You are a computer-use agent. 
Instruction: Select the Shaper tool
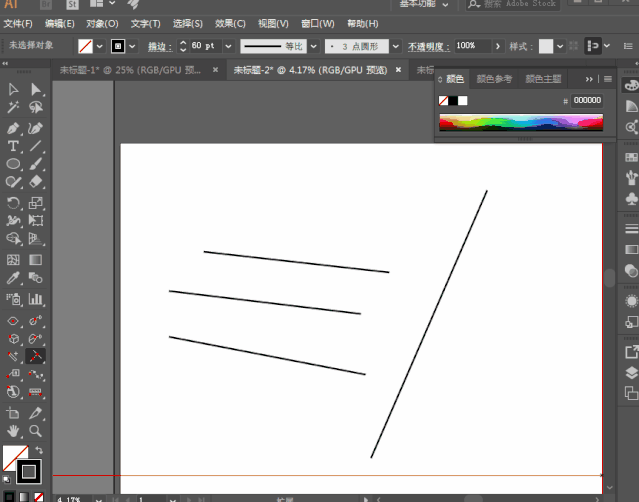(x=13, y=181)
